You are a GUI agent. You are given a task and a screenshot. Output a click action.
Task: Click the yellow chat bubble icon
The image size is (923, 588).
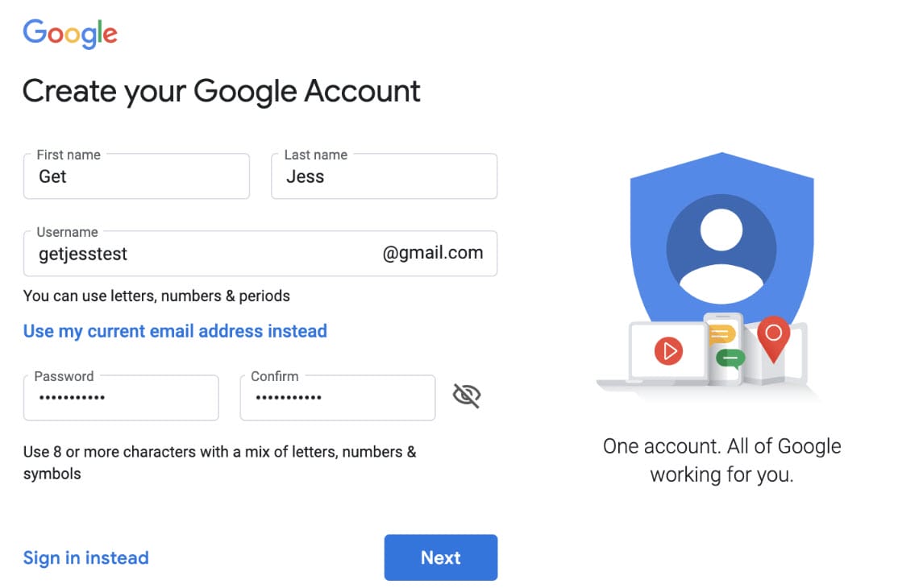(721, 334)
